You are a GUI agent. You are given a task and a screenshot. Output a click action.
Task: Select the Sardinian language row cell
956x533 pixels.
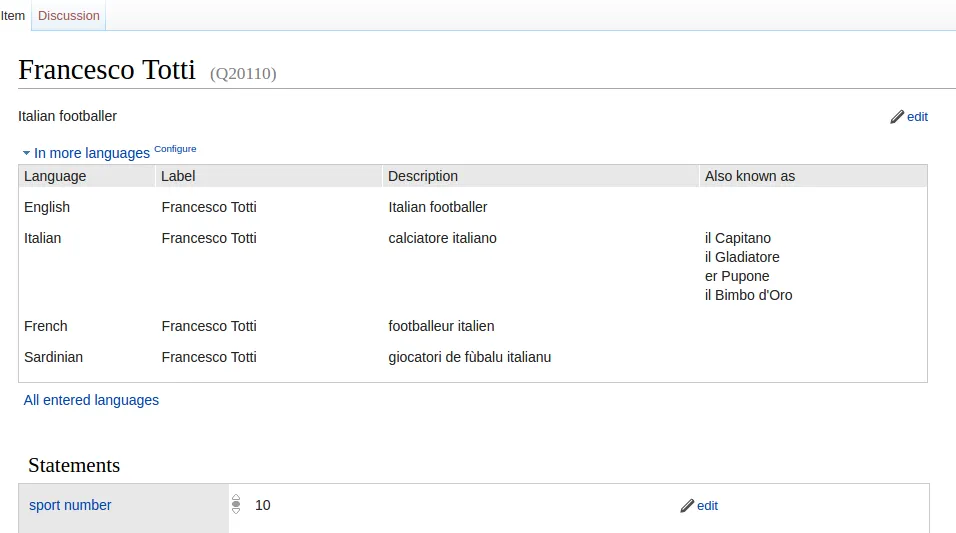point(54,357)
